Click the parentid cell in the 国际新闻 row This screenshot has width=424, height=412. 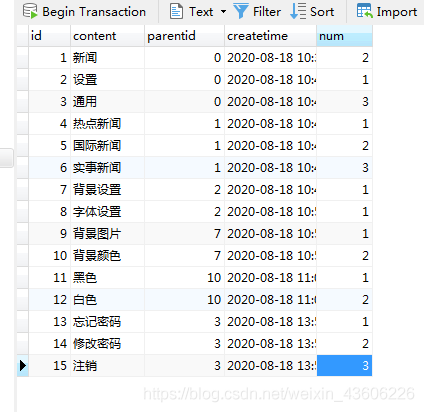pos(184,146)
